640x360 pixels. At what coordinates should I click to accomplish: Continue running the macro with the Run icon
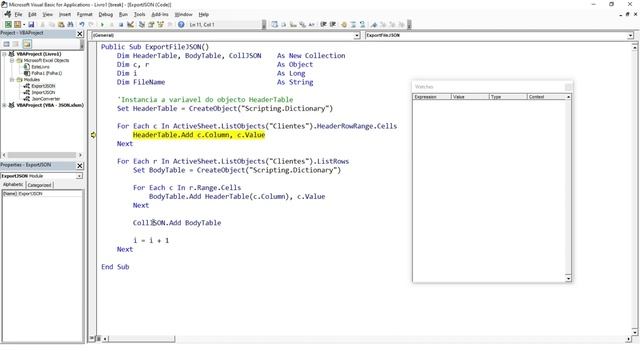pyautogui.click(x=102, y=24)
